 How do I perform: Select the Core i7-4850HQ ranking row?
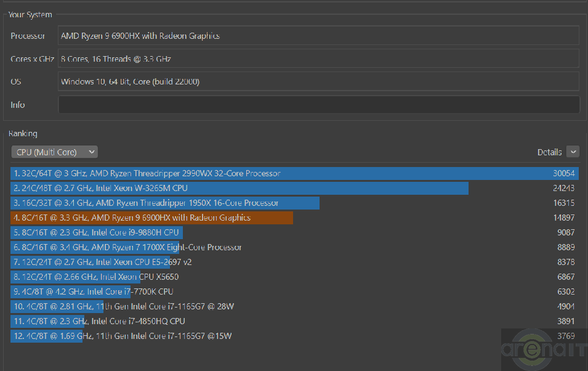coord(99,322)
